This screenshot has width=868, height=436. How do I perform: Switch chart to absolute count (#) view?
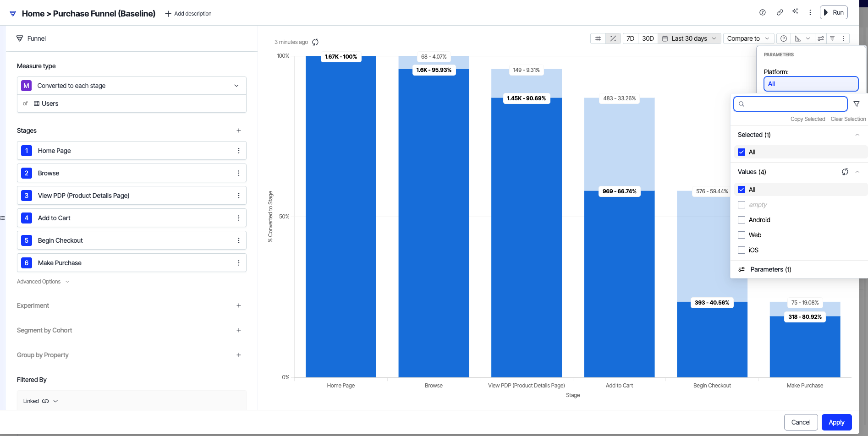tap(598, 38)
